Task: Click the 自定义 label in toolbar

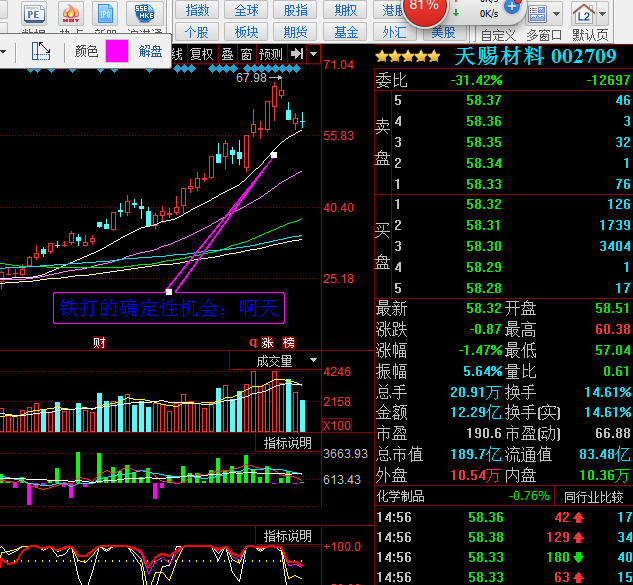Action: (x=499, y=35)
